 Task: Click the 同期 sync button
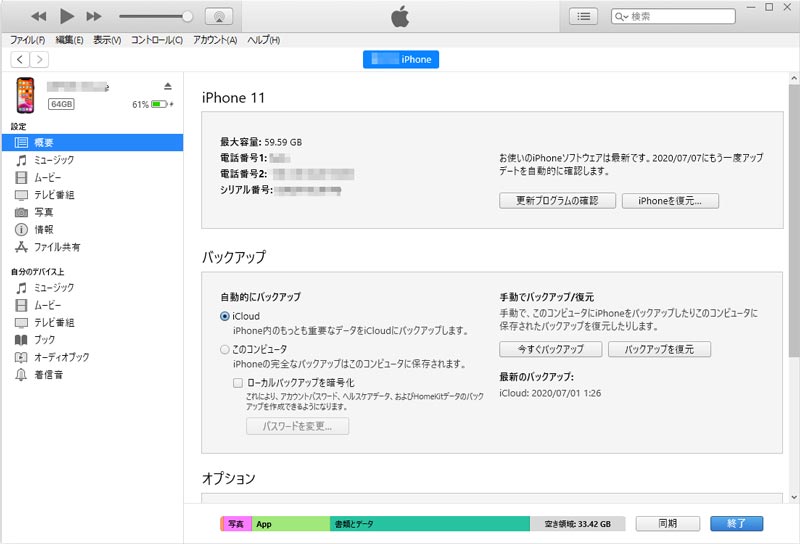667,524
